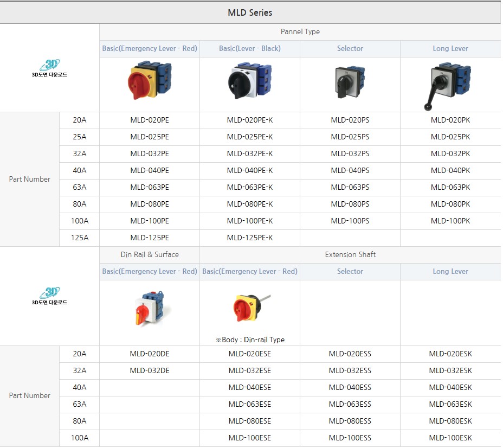This screenshot has height=448, width=503.
Task: Click part number MLD-080ESS
Action: point(350,421)
